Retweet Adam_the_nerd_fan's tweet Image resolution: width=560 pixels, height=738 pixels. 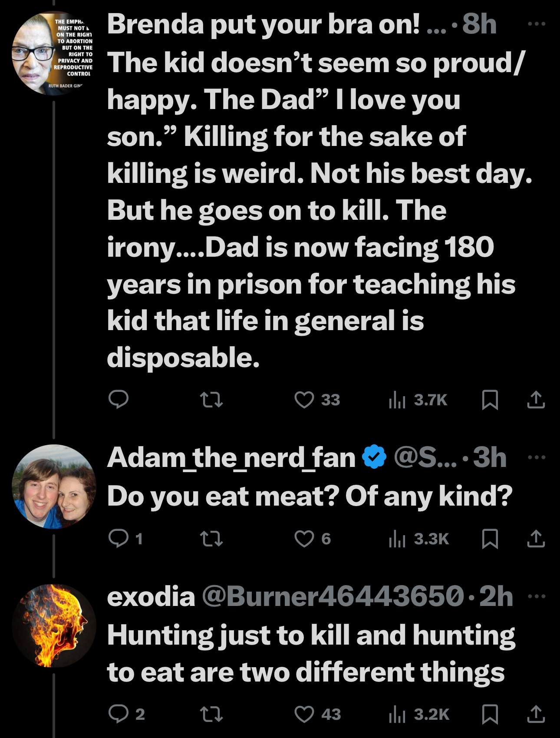pyautogui.click(x=211, y=539)
